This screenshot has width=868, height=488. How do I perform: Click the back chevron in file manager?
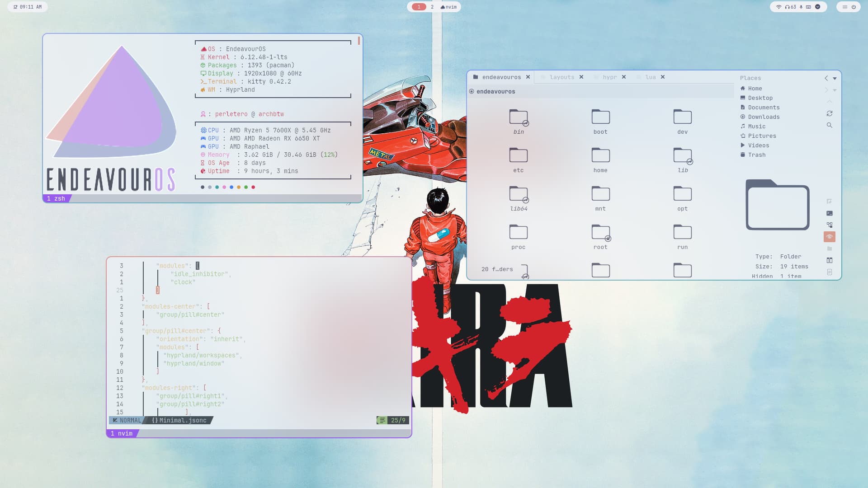(x=826, y=78)
